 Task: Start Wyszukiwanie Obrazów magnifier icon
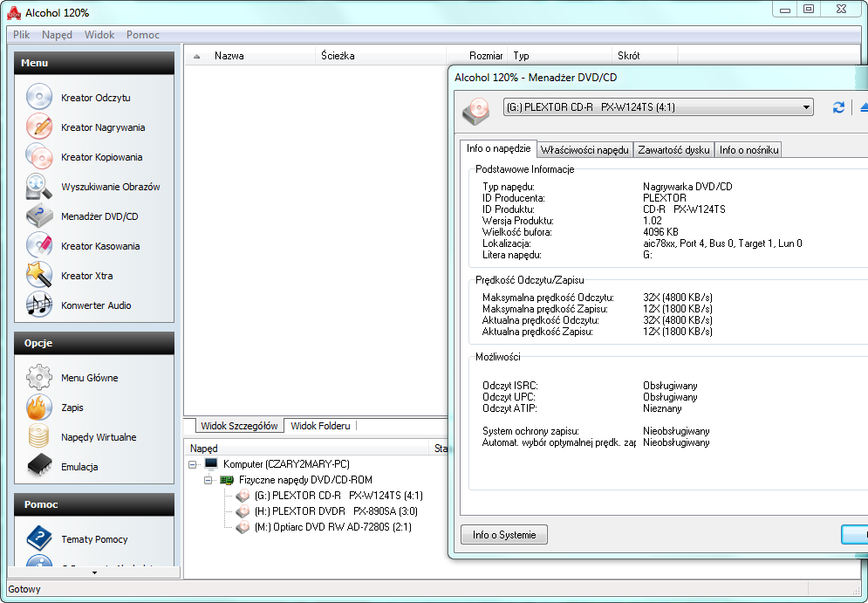click(39, 187)
